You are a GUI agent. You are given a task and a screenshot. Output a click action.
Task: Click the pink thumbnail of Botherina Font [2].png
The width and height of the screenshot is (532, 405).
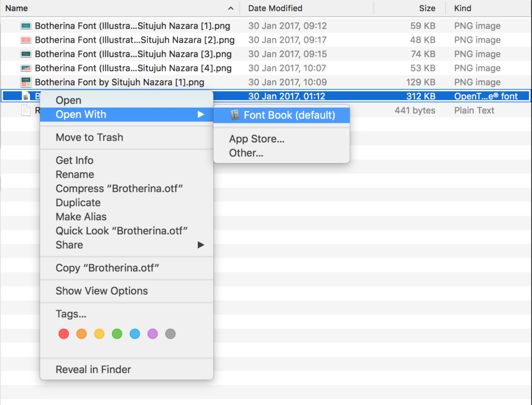[x=25, y=40]
